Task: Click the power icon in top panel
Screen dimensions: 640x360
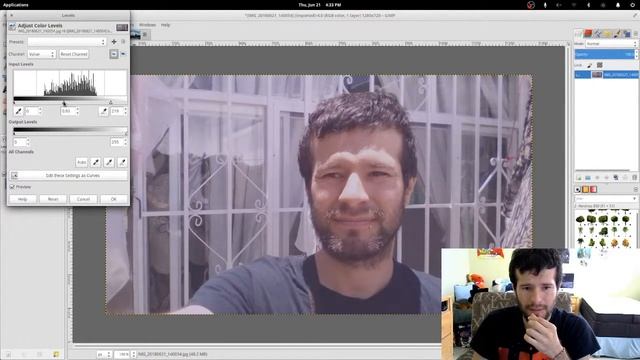Action: click(x=632, y=5)
